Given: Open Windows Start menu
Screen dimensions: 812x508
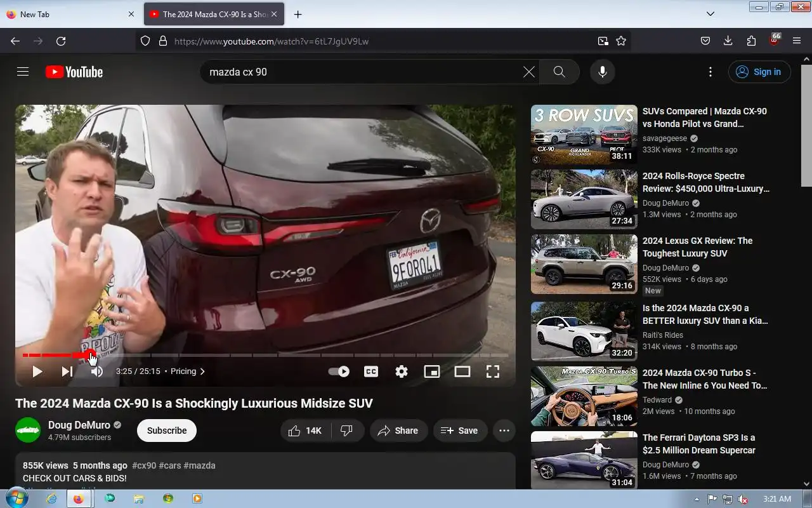Looking at the screenshot, I should [16, 498].
